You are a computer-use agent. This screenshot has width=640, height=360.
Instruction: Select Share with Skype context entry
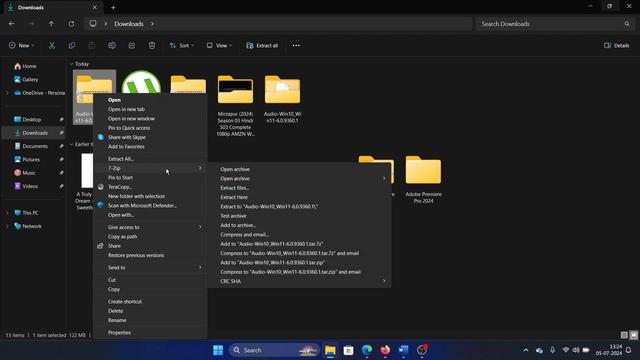[x=127, y=138]
